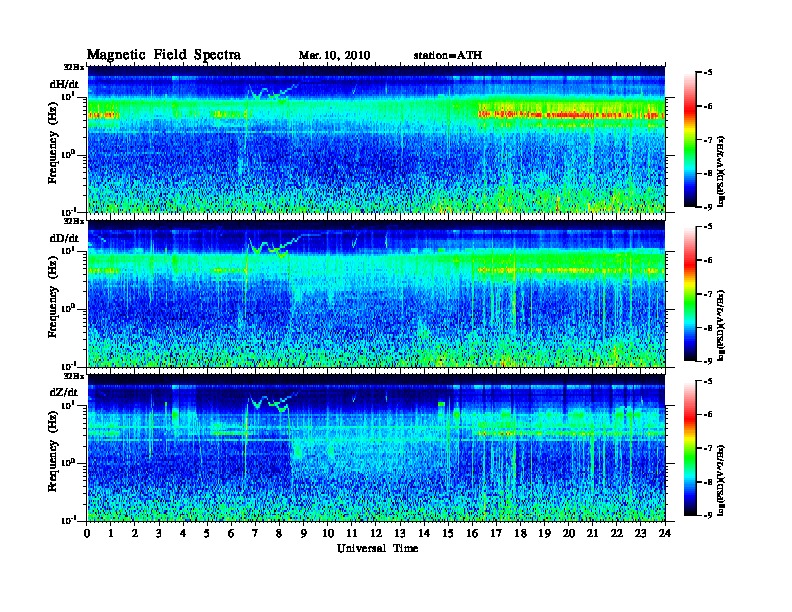Click the dZ/dt panel color scale bar
The height and width of the screenshot is (612, 792).
(x=690, y=448)
